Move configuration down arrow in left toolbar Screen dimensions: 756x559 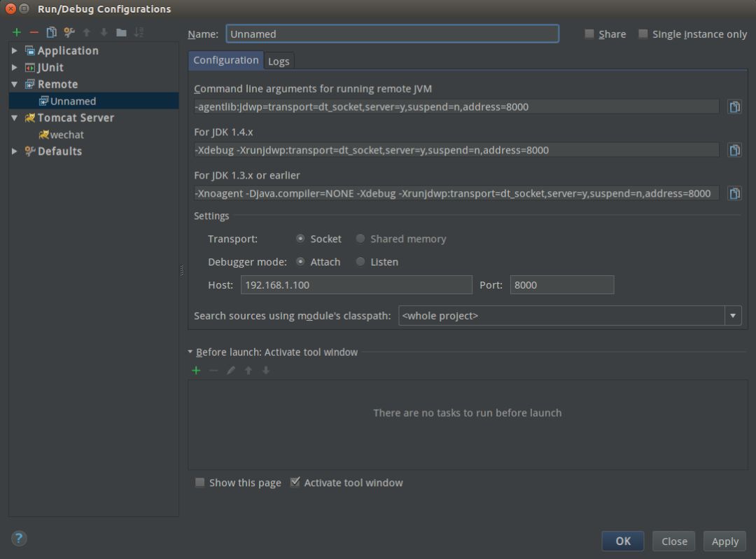[104, 32]
